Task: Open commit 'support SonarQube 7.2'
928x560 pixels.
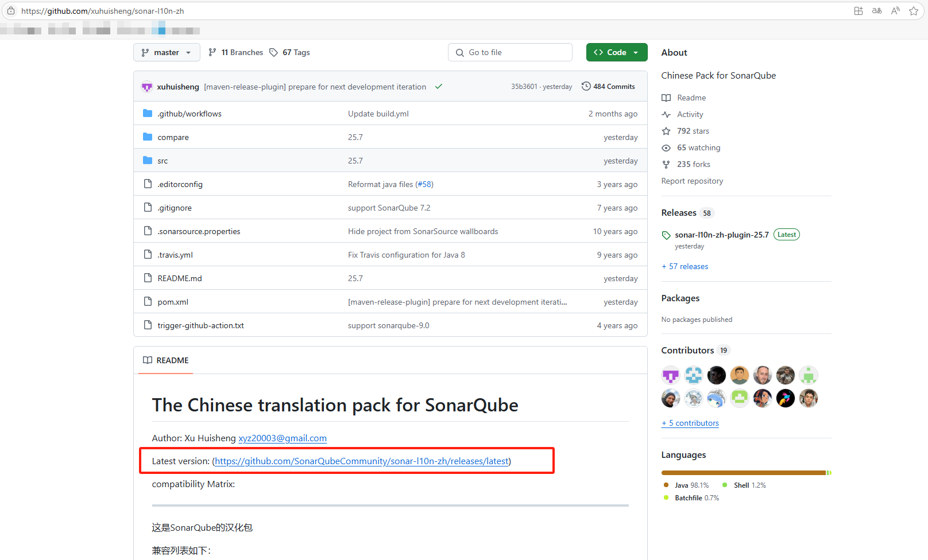Action: tap(389, 208)
